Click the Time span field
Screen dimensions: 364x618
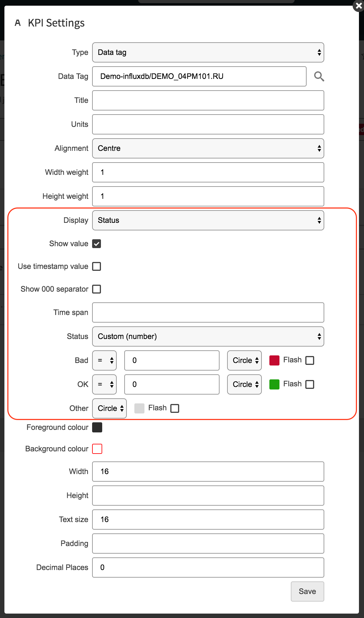[208, 312]
